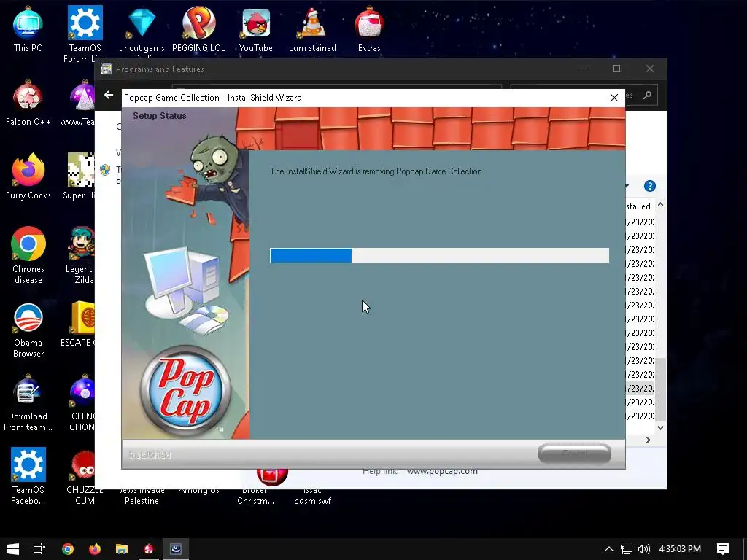This screenshot has height=560, width=747.
Task: Open the notification center icon
Action: coord(723,549)
